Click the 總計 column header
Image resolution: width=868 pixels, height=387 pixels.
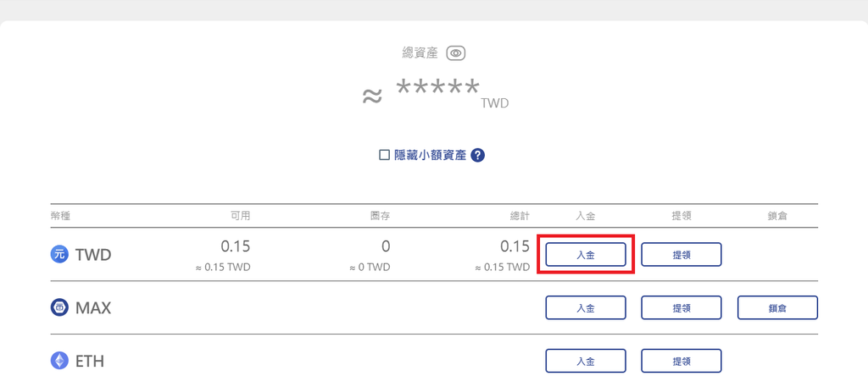520,217
